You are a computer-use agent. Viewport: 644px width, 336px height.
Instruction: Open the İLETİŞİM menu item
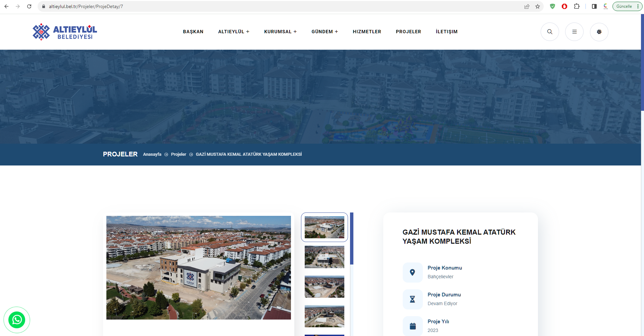(x=446, y=32)
